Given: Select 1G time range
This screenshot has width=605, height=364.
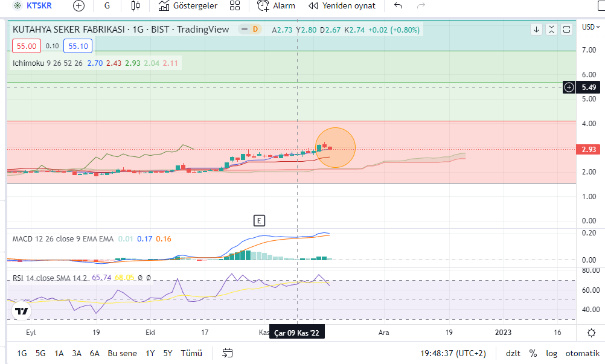Looking at the screenshot, I should [x=22, y=353].
